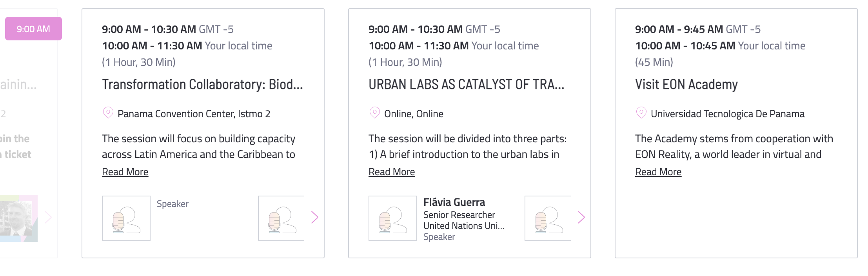
Task: Click Flávia Guerra's microphone avatar placeholder
Action: point(393,218)
